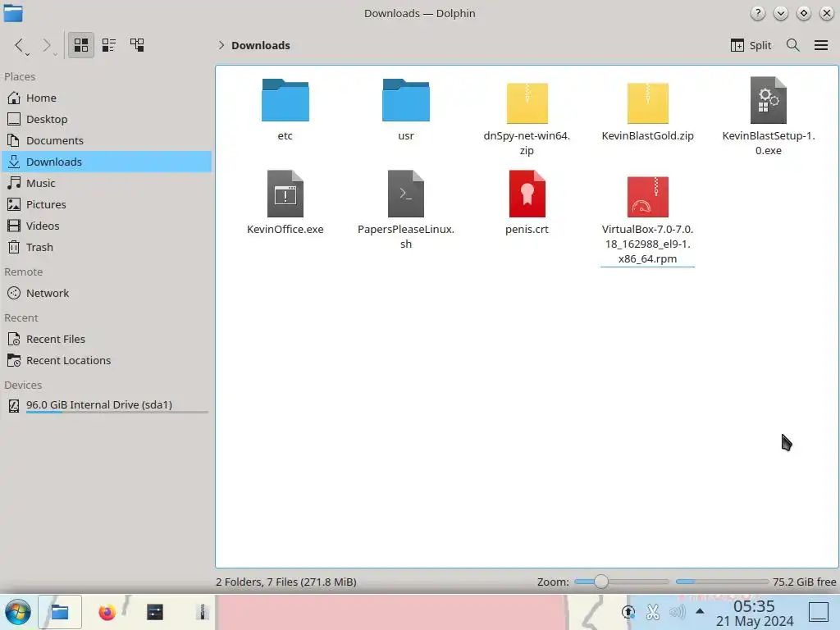Click the Downloads breadcrumb in location bar
The height and width of the screenshot is (630, 840).
(261, 46)
